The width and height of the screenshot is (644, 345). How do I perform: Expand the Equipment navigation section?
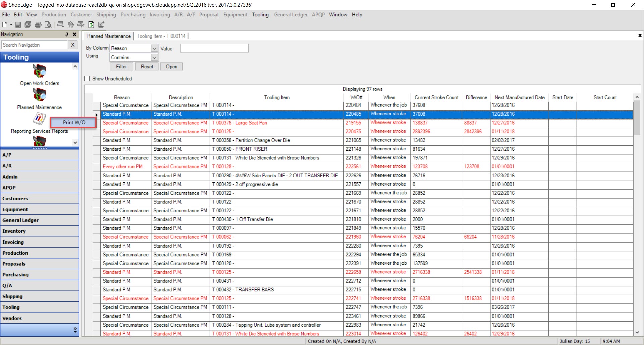click(x=40, y=209)
